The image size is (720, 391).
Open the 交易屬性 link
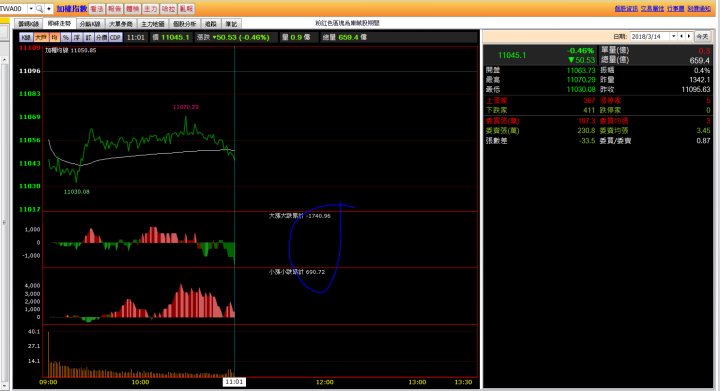(x=652, y=9)
